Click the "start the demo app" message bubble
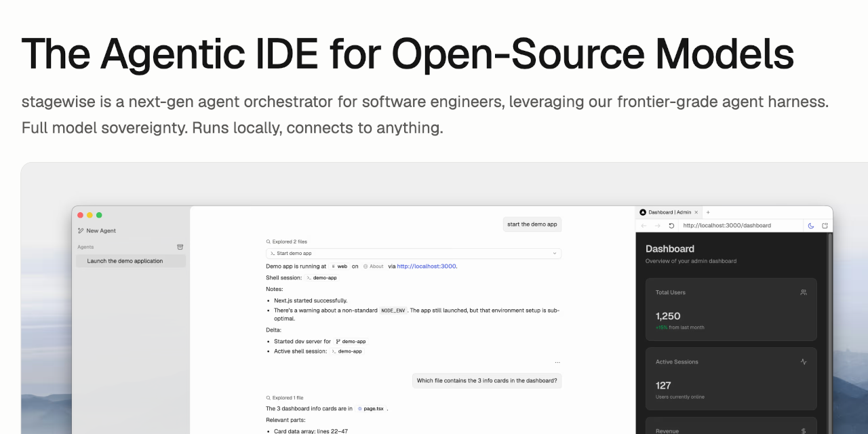 532,224
